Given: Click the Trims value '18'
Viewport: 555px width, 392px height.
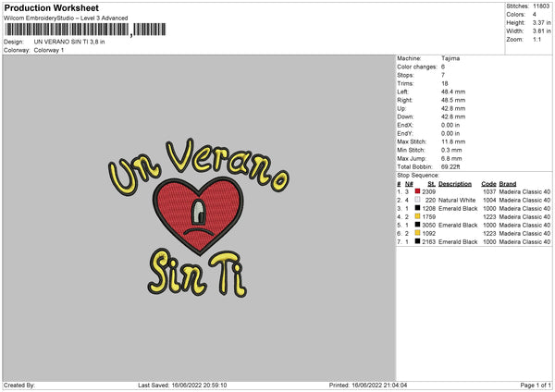Looking at the screenshot, I should point(445,83).
